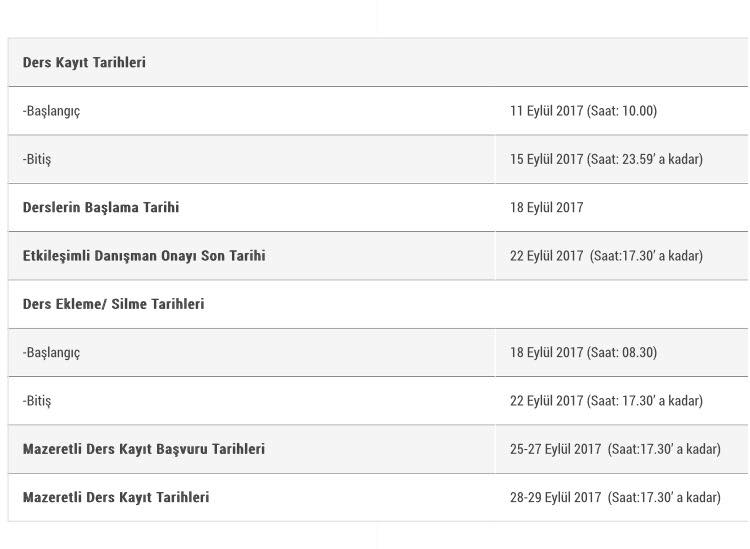Select 22 Eylül 2017 (Saat:17.30' a kadar) advisor deadline
Screen dimensions: 750x549
point(606,256)
